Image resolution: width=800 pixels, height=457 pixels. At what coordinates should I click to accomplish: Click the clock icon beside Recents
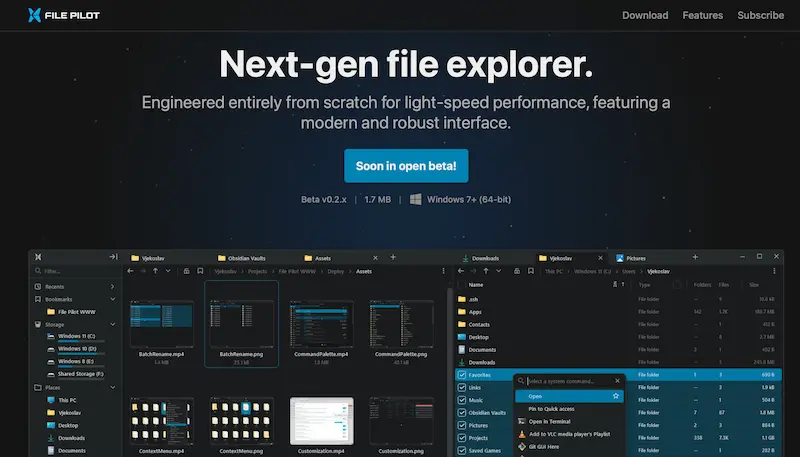[x=38, y=287]
